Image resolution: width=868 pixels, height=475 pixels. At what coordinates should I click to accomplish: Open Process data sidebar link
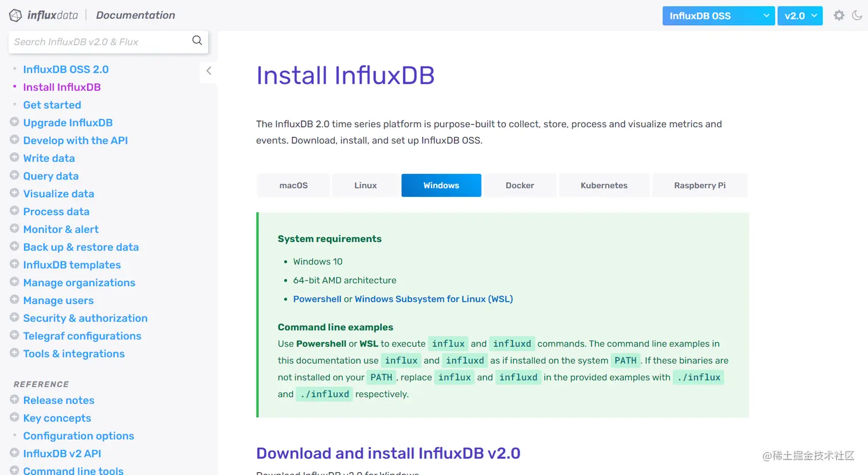56,212
